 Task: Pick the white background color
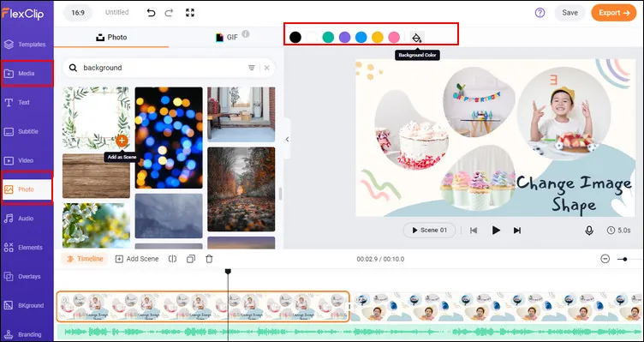coord(312,38)
